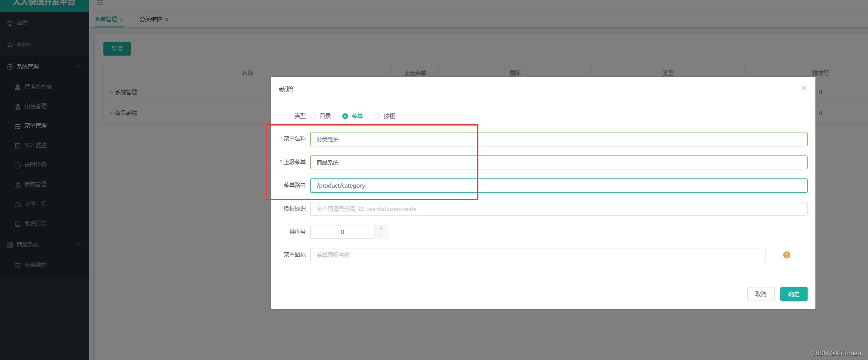
Task: Click the 排序号 column header
Action: click(x=820, y=73)
